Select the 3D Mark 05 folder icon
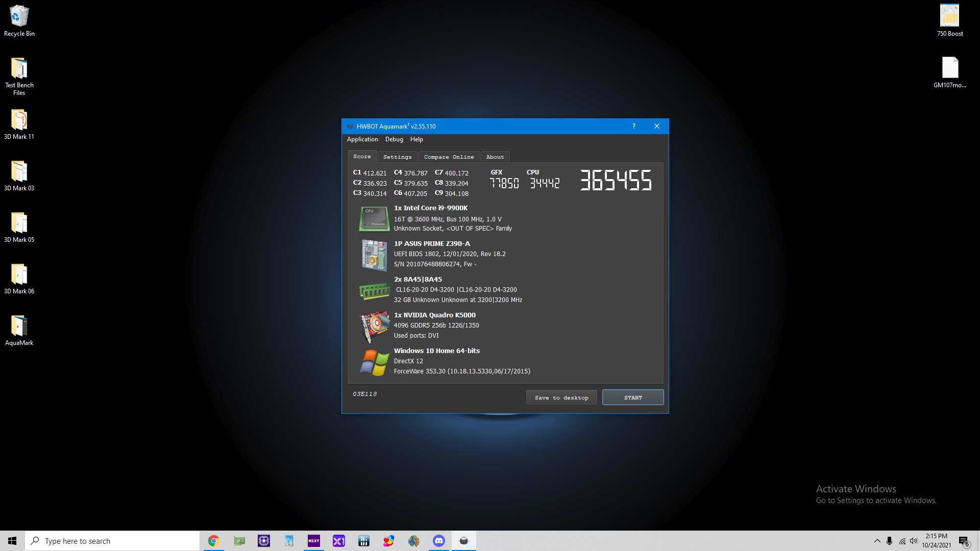 [x=19, y=227]
